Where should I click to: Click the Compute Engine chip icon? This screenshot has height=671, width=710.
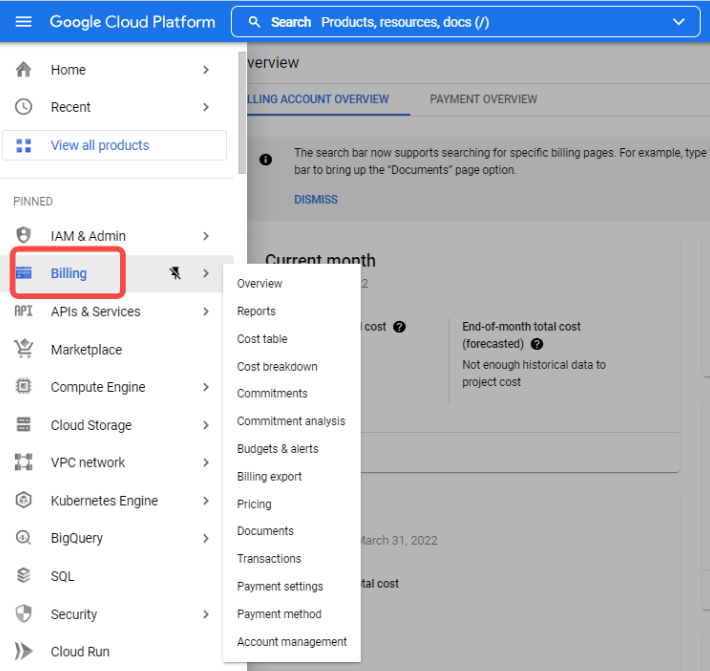coord(24,387)
